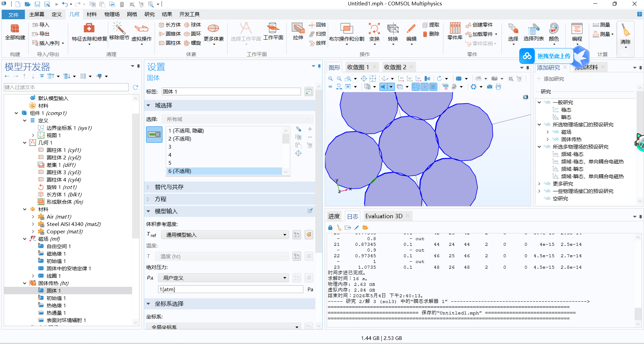Viewport: 644px width, 344px height.
Task: Click the 导出 export button
Action: [x=41, y=34]
